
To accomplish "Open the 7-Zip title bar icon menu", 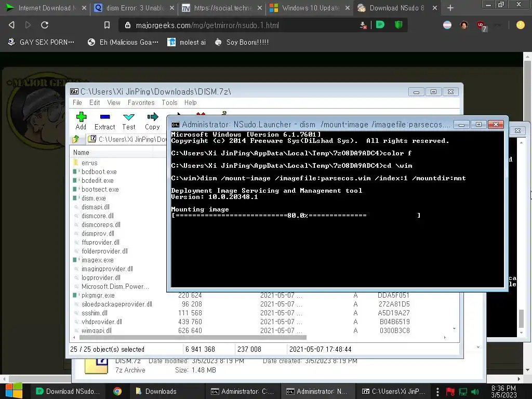I will pyautogui.click(x=74, y=91).
